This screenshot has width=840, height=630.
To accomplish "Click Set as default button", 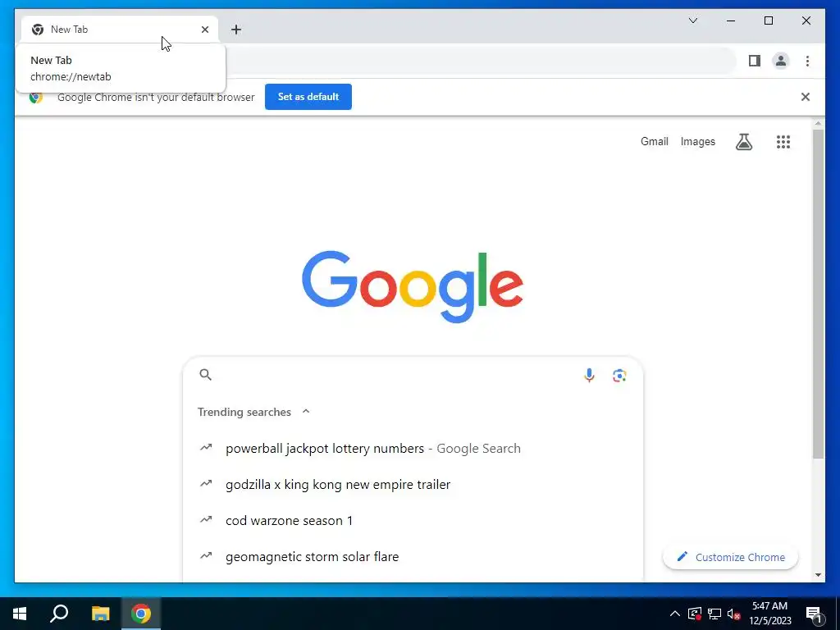I will (x=308, y=97).
